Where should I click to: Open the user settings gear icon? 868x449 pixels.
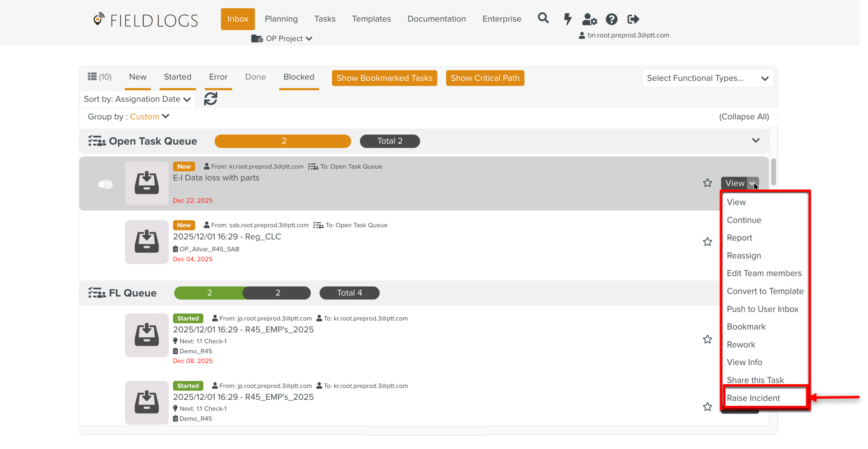(x=589, y=19)
